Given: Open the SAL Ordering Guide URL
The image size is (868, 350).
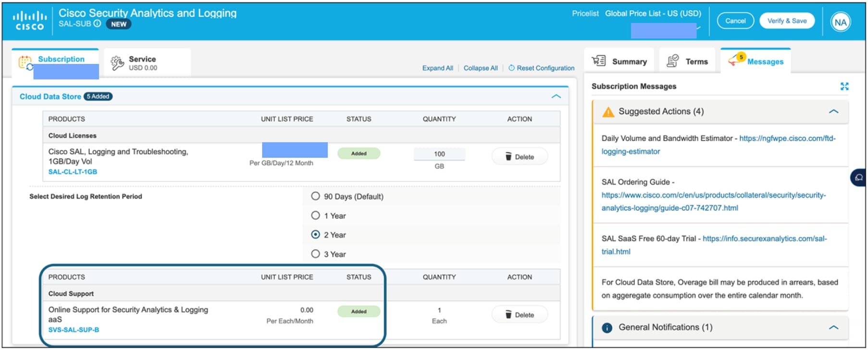Looking at the screenshot, I should 714,202.
